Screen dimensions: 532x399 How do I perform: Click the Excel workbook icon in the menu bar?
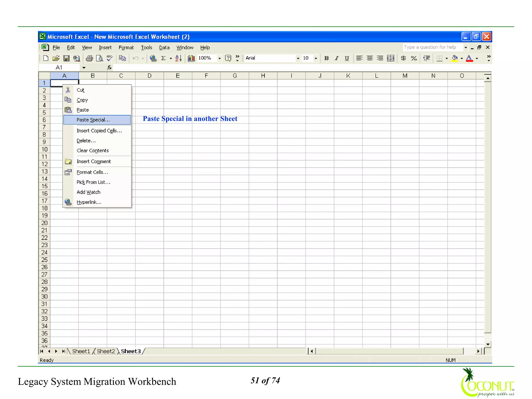(45, 47)
